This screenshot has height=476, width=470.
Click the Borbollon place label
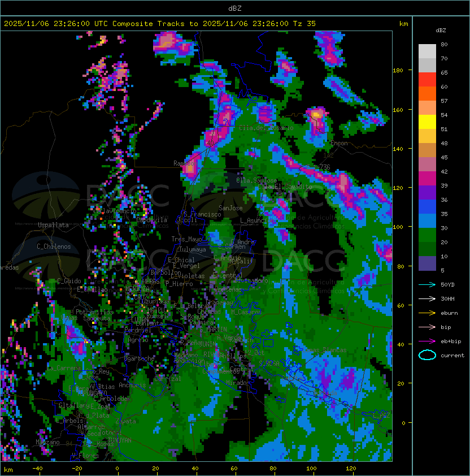[x=166, y=272]
